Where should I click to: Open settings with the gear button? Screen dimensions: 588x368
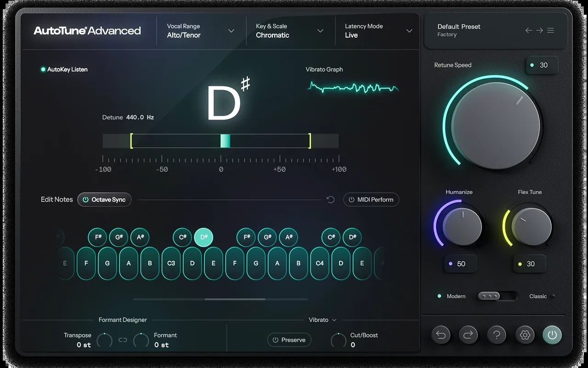pyautogui.click(x=525, y=335)
